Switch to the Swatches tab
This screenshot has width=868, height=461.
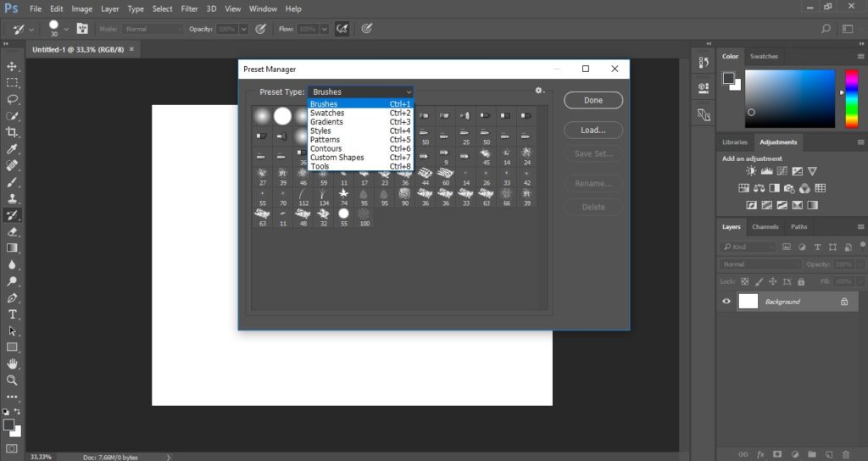pyautogui.click(x=764, y=56)
